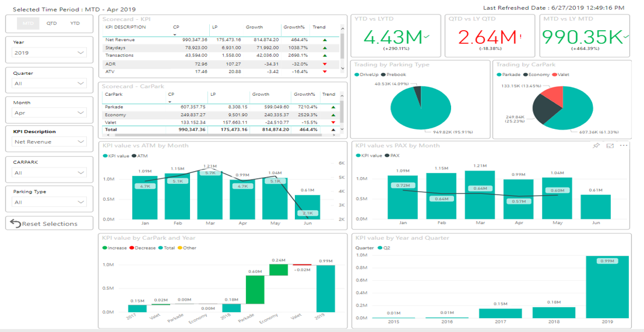Viewport: 644px width, 332px height.
Task: Click the undo arrow icon beside Reset Selections
Action: [x=16, y=224]
